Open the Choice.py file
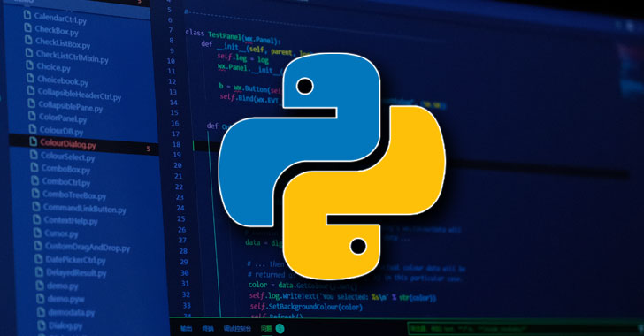The width and height of the screenshot is (644, 336). 53,66
